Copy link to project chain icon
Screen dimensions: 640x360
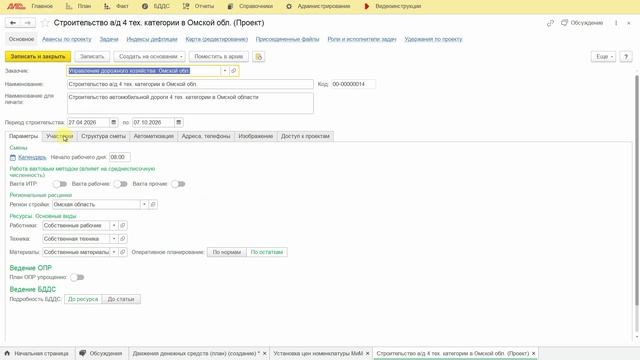pos(550,23)
